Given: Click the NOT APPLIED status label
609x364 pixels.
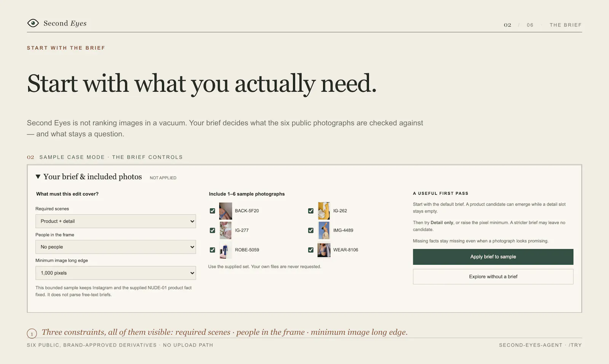Looking at the screenshot, I should (x=163, y=178).
